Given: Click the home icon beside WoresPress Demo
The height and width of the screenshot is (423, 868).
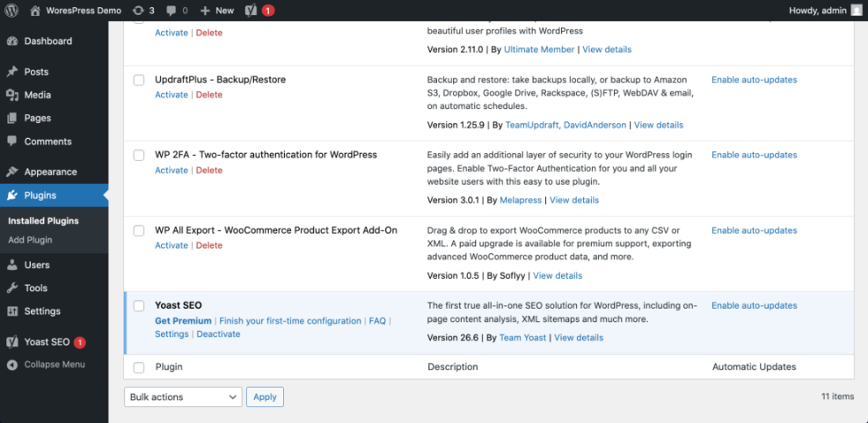Looking at the screenshot, I should coord(35,10).
